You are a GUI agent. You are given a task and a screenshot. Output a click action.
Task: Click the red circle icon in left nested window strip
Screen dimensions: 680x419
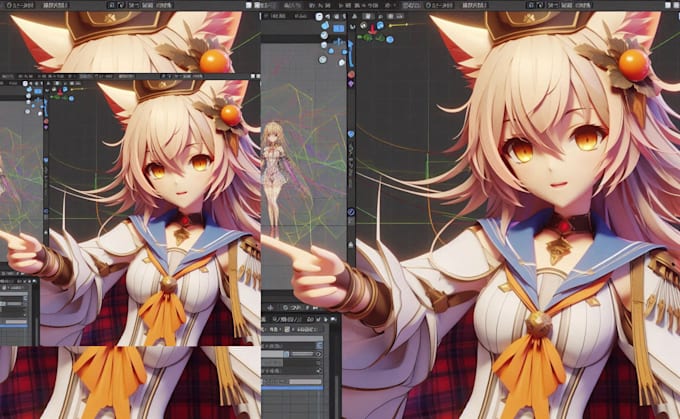click(46, 120)
